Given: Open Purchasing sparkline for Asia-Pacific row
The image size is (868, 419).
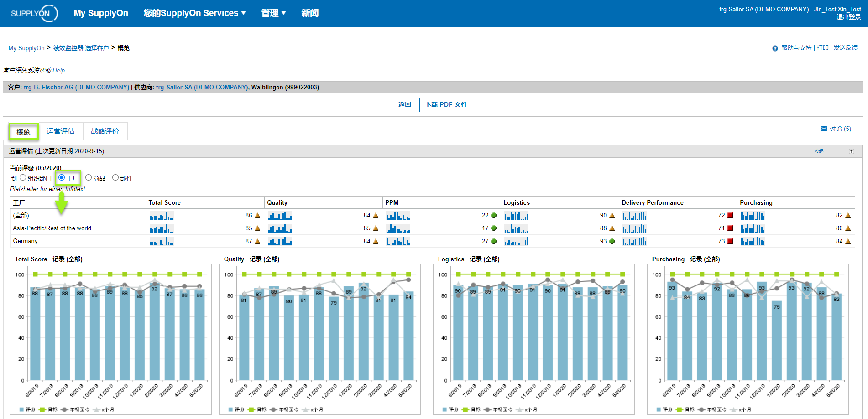Looking at the screenshot, I should (753, 228).
